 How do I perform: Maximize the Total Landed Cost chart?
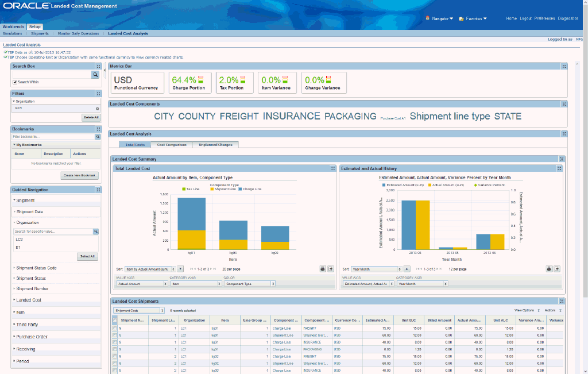333,168
